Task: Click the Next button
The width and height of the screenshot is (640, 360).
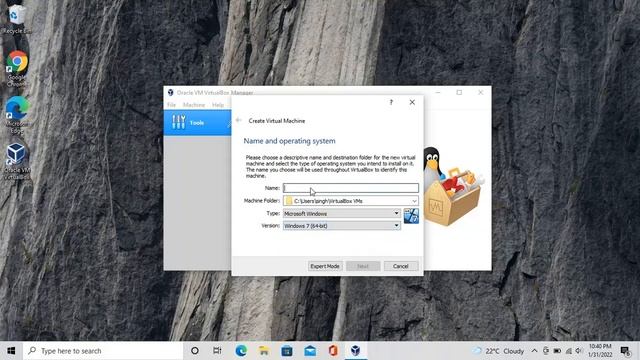Action: pos(363,266)
